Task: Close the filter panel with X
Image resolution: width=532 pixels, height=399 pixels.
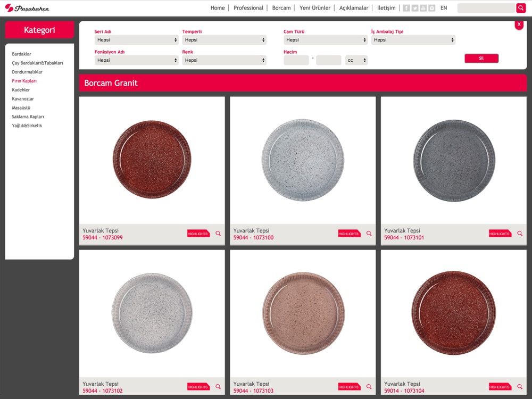Action: pyautogui.click(x=519, y=24)
